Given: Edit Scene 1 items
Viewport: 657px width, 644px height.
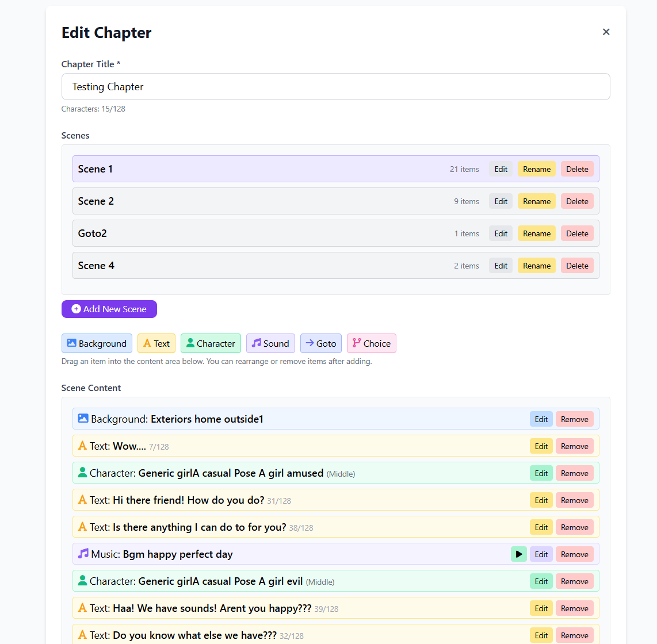Looking at the screenshot, I should (501, 169).
